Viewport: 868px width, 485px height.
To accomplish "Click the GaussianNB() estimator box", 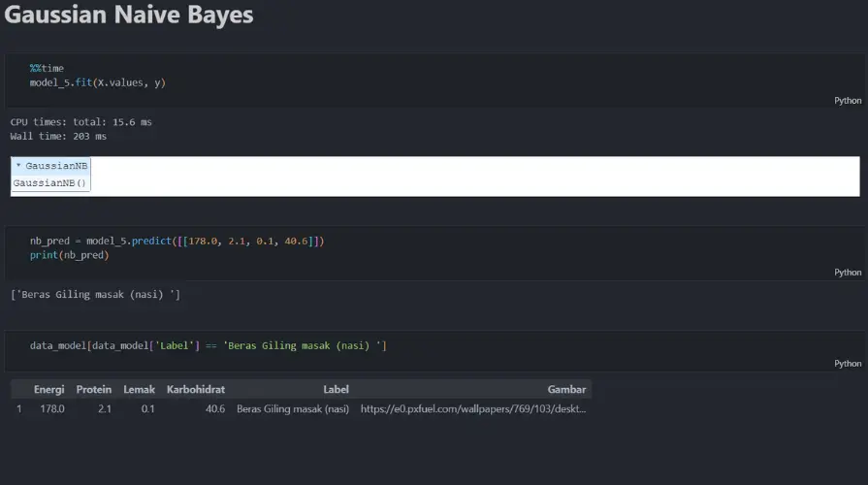I will click(x=49, y=182).
